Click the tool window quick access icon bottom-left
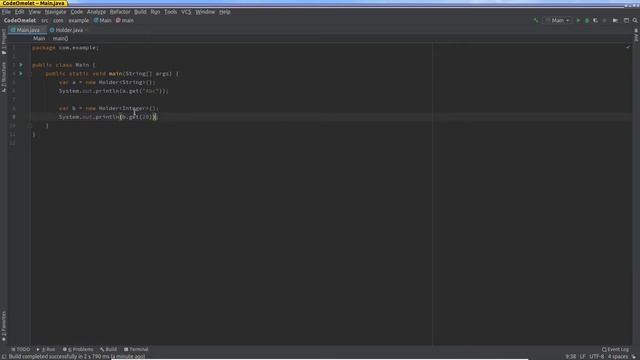The width and height of the screenshot is (640, 360). point(4,356)
